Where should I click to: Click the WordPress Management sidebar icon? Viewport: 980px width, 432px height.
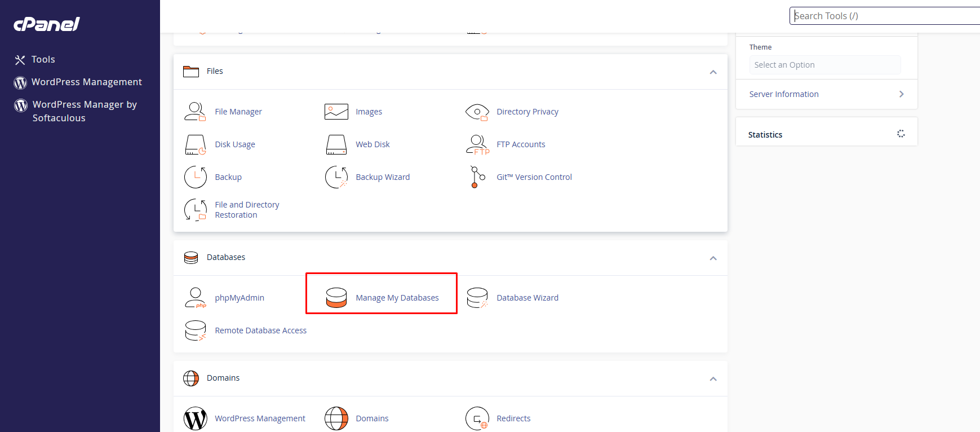20,83
